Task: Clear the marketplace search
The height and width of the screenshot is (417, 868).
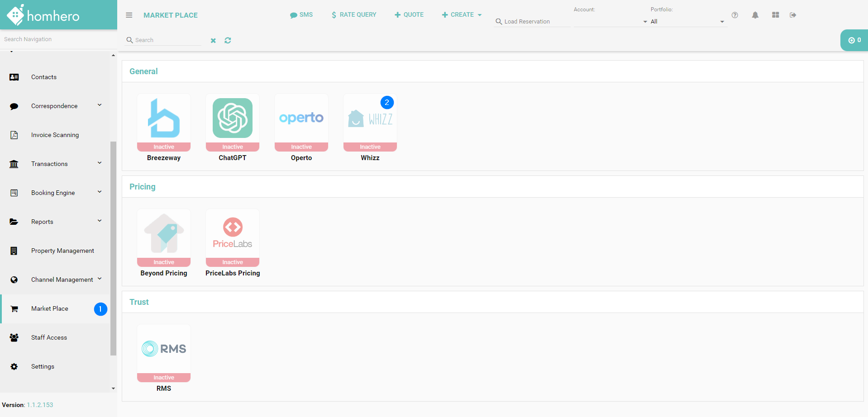Action: click(213, 40)
